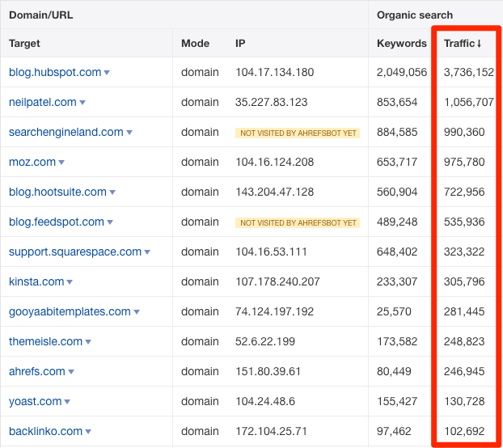This screenshot has width=503, height=448.
Task: Open the gooyaabitemplates.com link
Action: [x=70, y=311]
